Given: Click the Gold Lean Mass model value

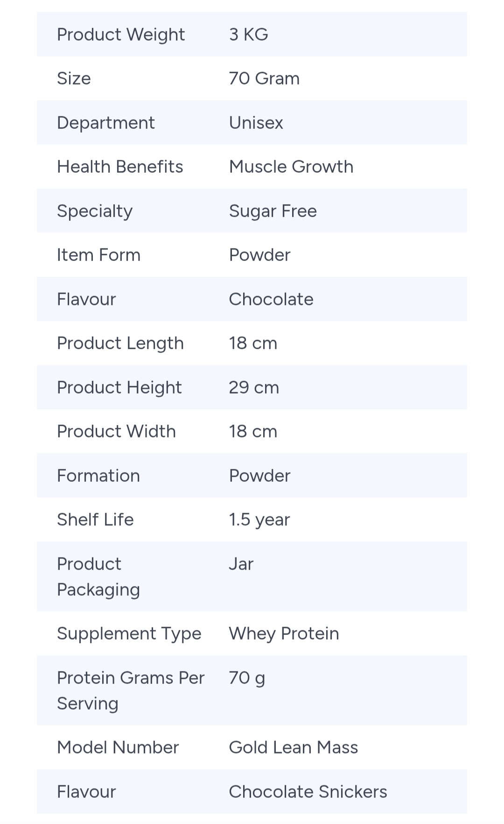Looking at the screenshot, I should coord(293,747).
